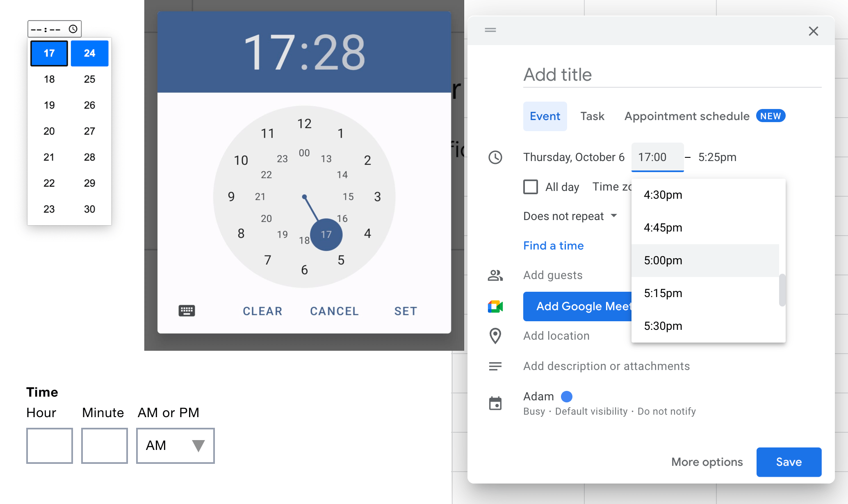This screenshot has width=848, height=504.
Task: Select number 24 in the date picker
Action: [x=89, y=53]
